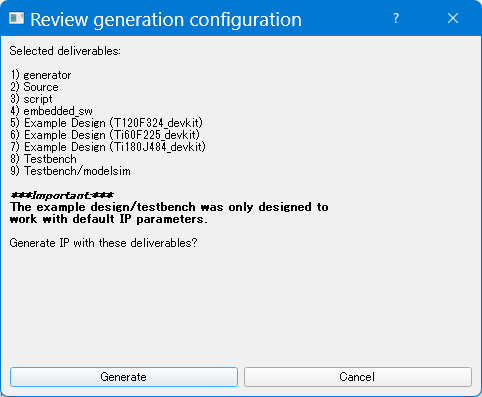Image resolution: width=482 pixels, height=397 pixels.
Task: Click the 'Selected deliverables:' label
Action: click(65, 51)
